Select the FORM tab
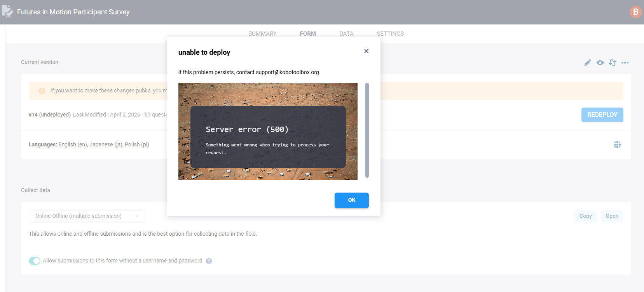The height and width of the screenshot is (292, 644). (x=308, y=34)
